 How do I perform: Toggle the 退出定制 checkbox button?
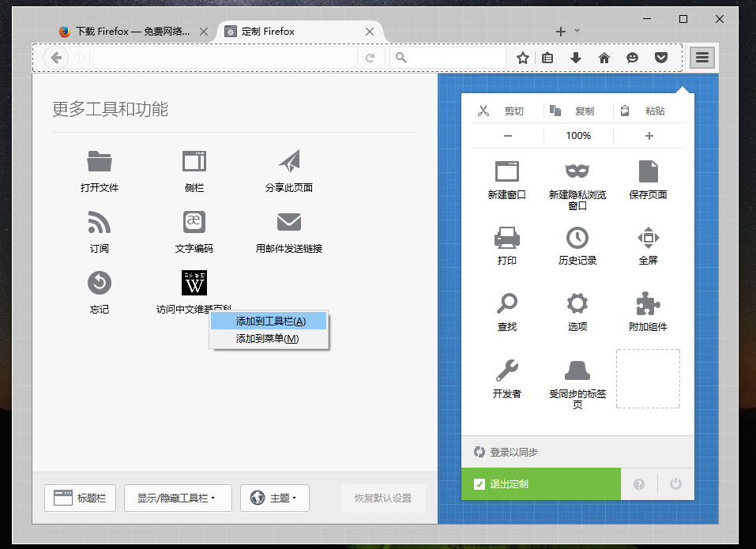541,484
